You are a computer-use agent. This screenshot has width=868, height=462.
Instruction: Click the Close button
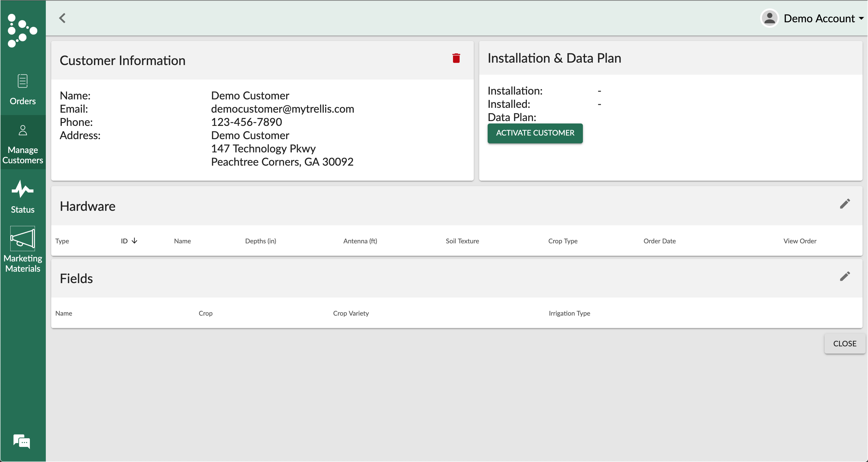[844, 343]
